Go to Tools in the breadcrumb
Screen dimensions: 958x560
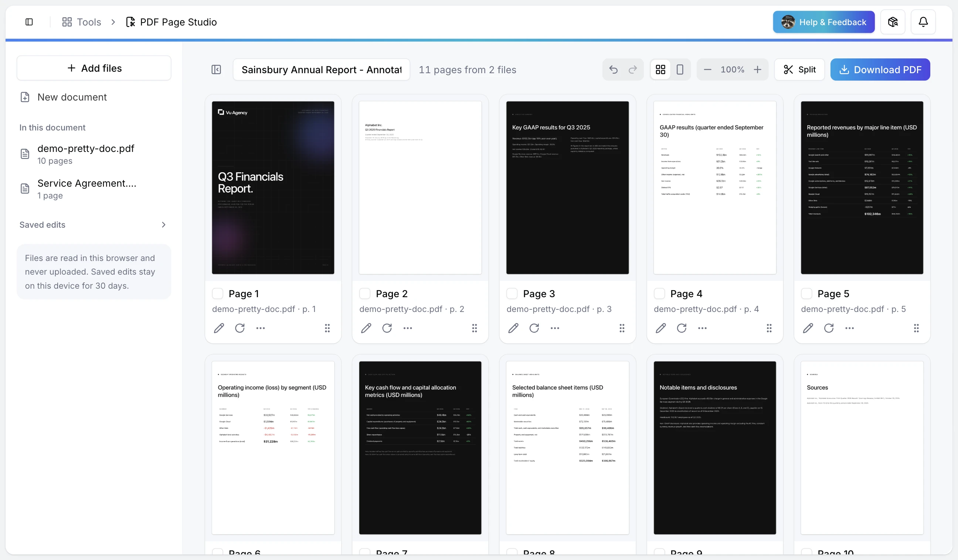click(x=82, y=22)
